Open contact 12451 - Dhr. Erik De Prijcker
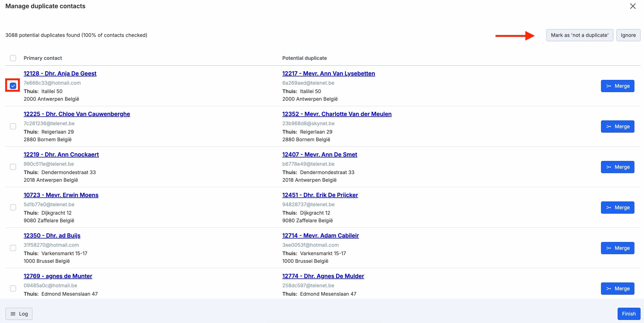The width and height of the screenshot is (644, 323). (x=320, y=195)
